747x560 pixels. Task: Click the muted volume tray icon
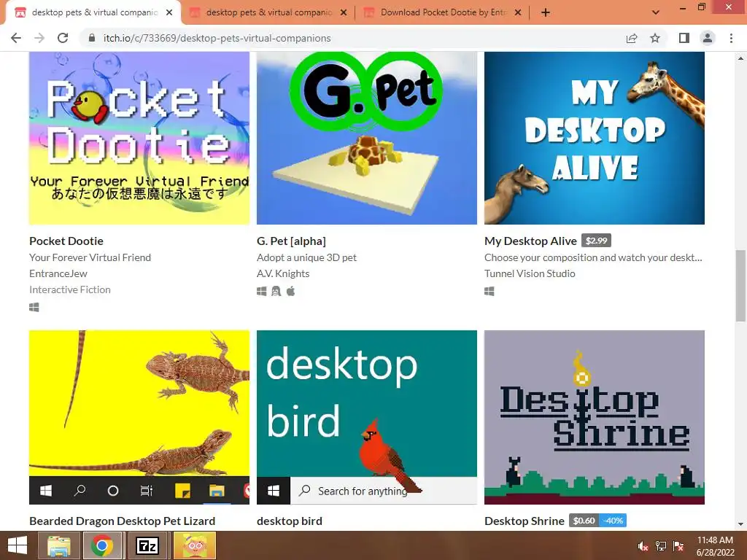pos(643,546)
